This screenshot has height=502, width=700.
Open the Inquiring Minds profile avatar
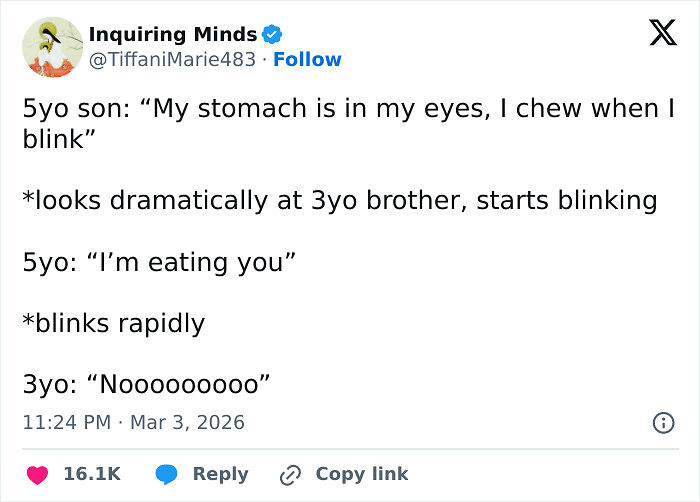pyautogui.click(x=50, y=47)
